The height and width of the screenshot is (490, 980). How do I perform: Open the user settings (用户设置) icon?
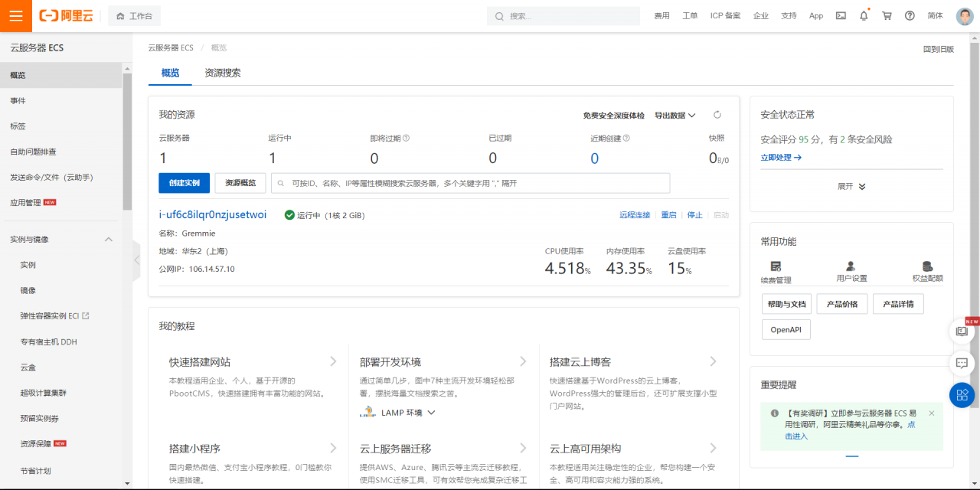point(851,266)
